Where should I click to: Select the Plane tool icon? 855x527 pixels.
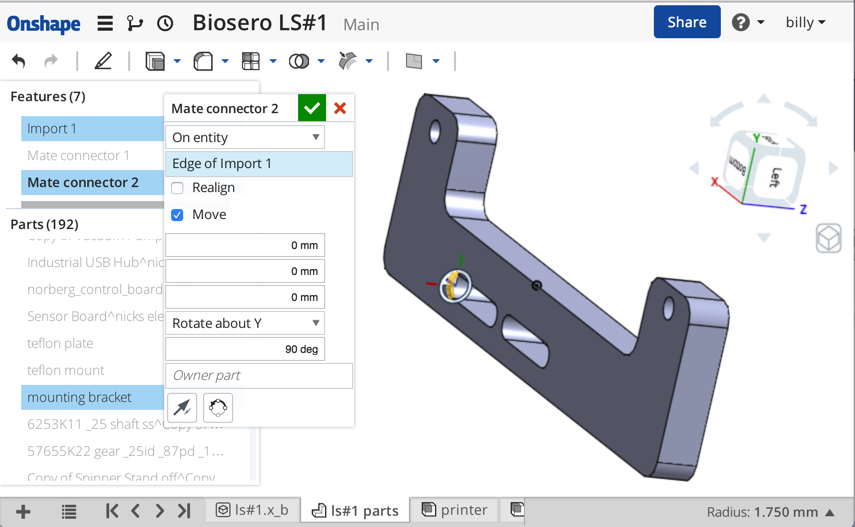coord(414,61)
